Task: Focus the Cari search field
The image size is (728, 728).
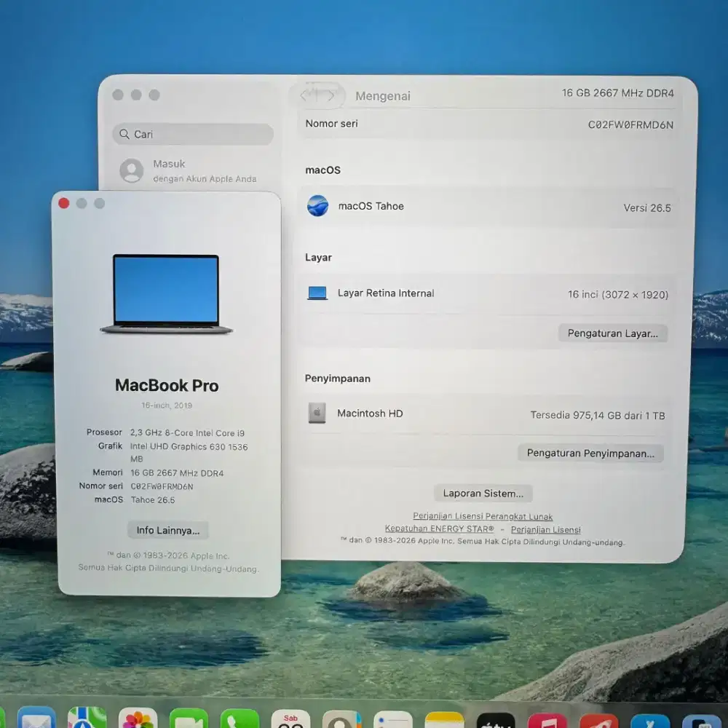Action: 193,134
